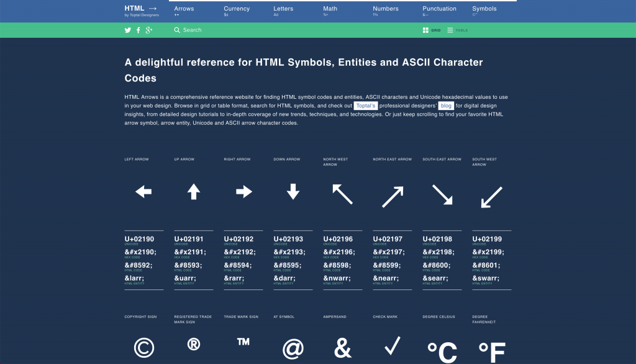Open the Numbers category tab

pyautogui.click(x=385, y=11)
